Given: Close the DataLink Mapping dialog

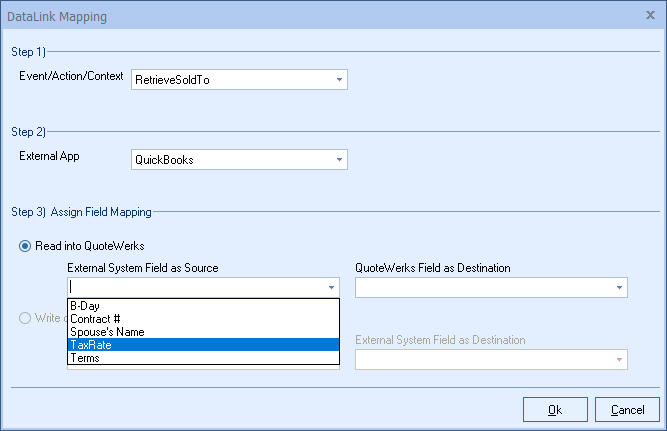Looking at the screenshot, I should point(651,16).
